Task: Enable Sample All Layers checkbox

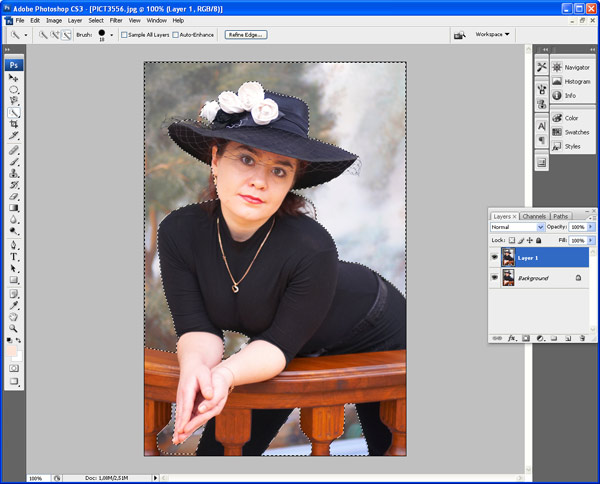Action: pyautogui.click(x=123, y=34)
